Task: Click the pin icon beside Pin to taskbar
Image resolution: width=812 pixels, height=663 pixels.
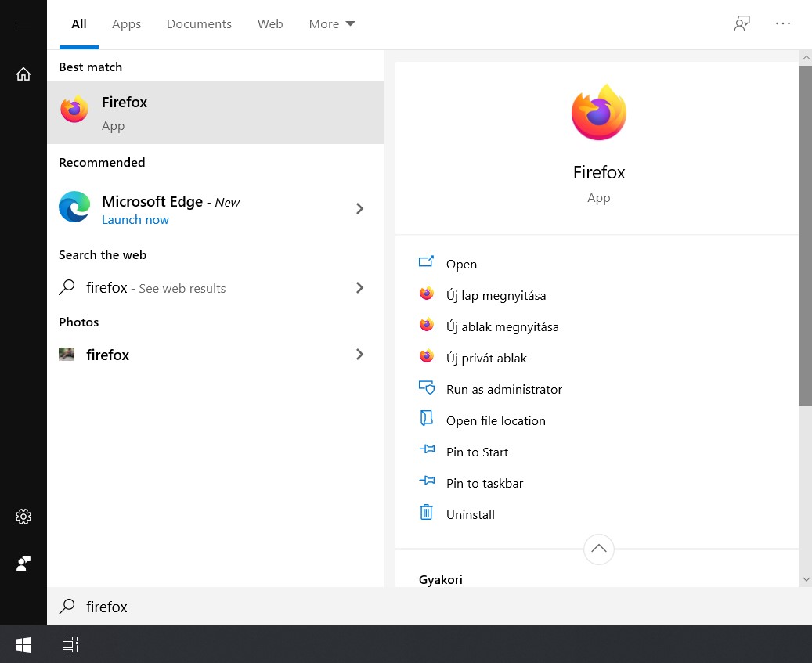Action: pyautogui.click(x=426, y=481)
